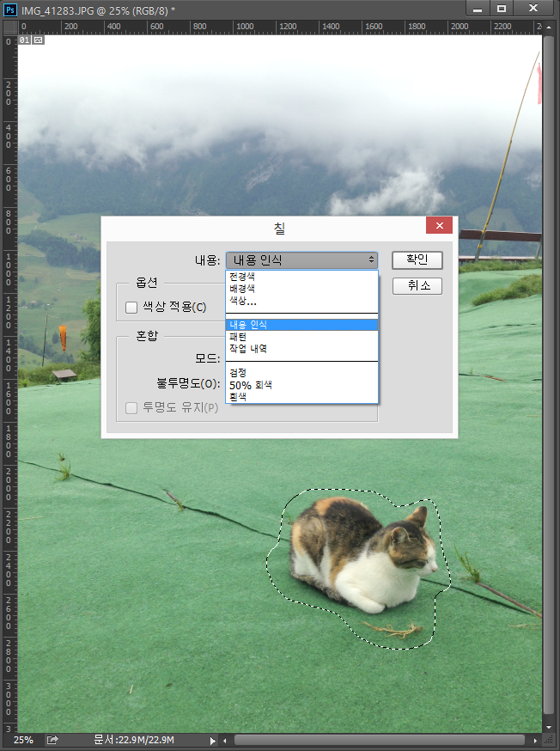Click ruler origin corner box
This screenshot has height=751, width=560.
pyautogui.click(x=10, y=27)
